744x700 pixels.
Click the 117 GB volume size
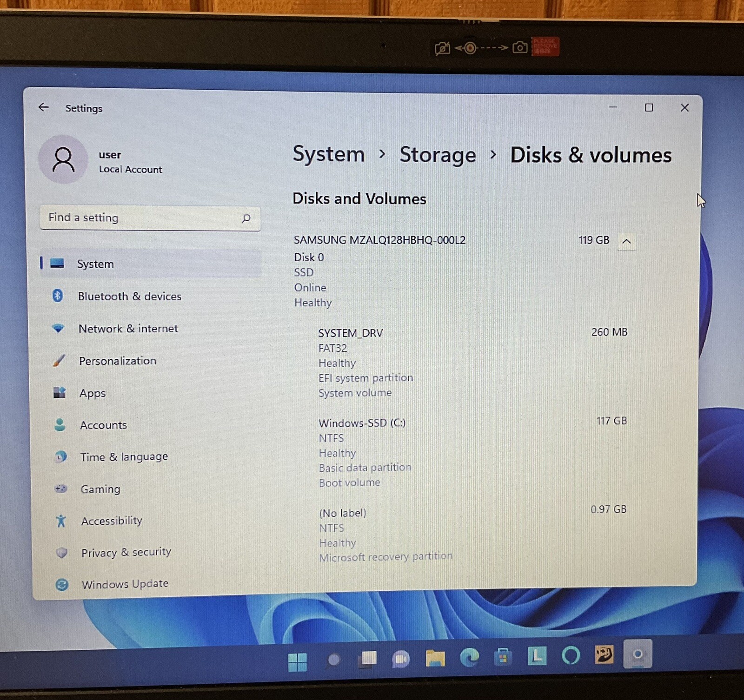[x=611, y=421]
